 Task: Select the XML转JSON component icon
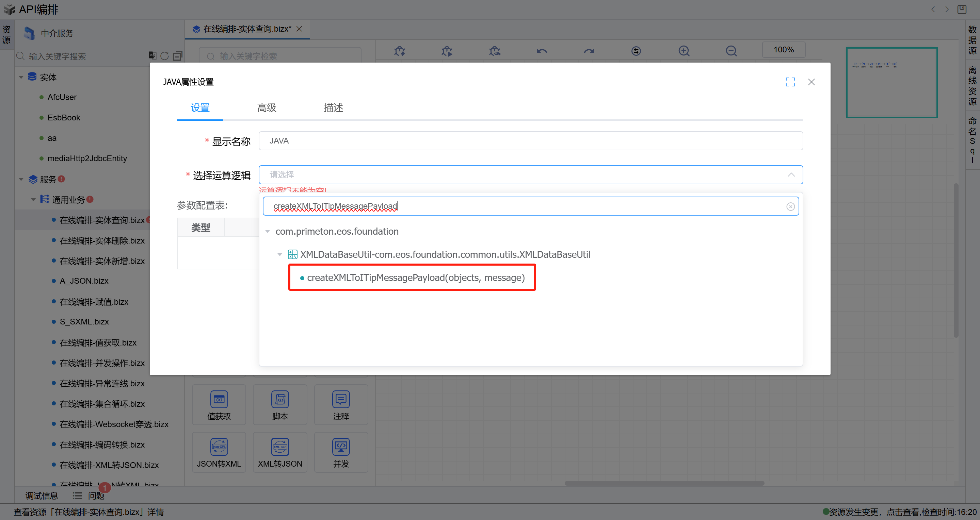pyautogui.click(x=279, y=448)
